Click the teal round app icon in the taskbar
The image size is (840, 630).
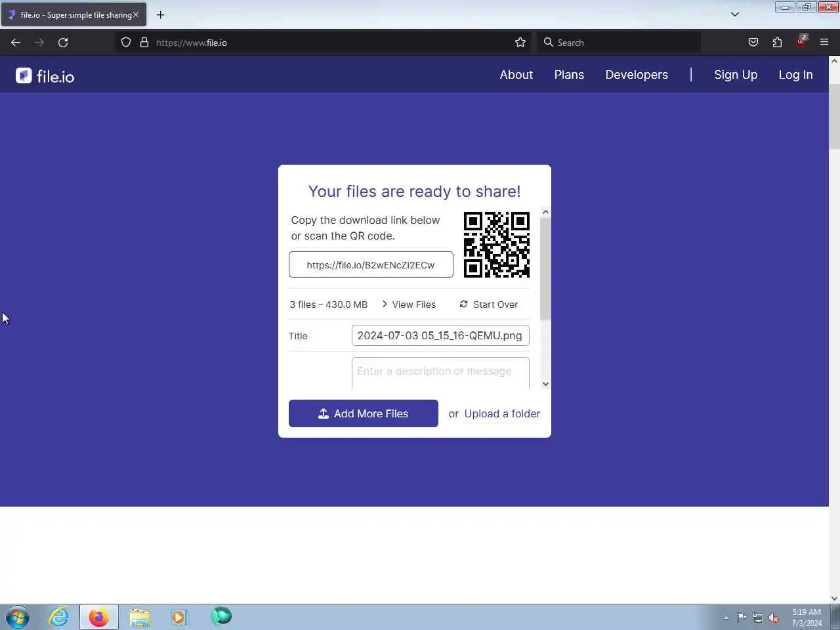click(221, 616)
